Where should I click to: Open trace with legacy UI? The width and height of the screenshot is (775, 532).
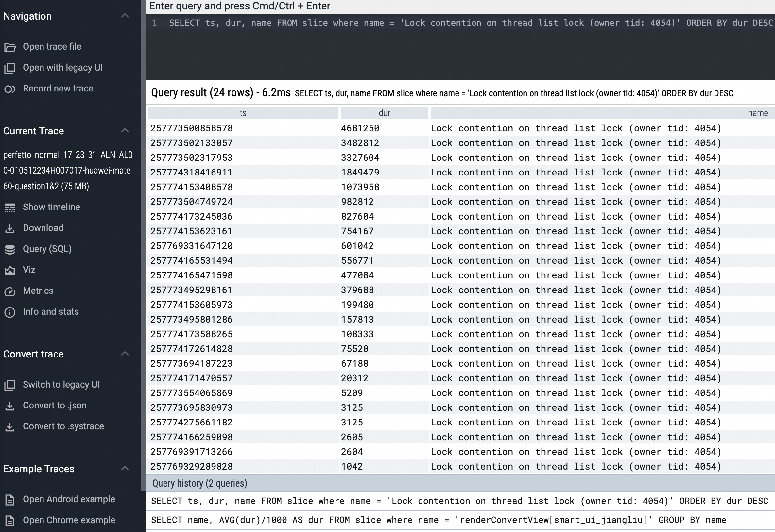click(63, 67)
